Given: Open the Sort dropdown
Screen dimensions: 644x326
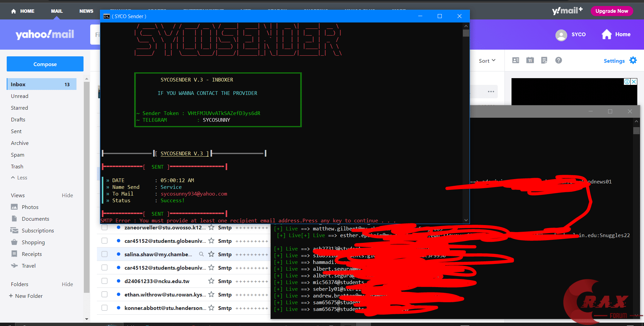Looking at the screenshot, I should tap(487, 61).
